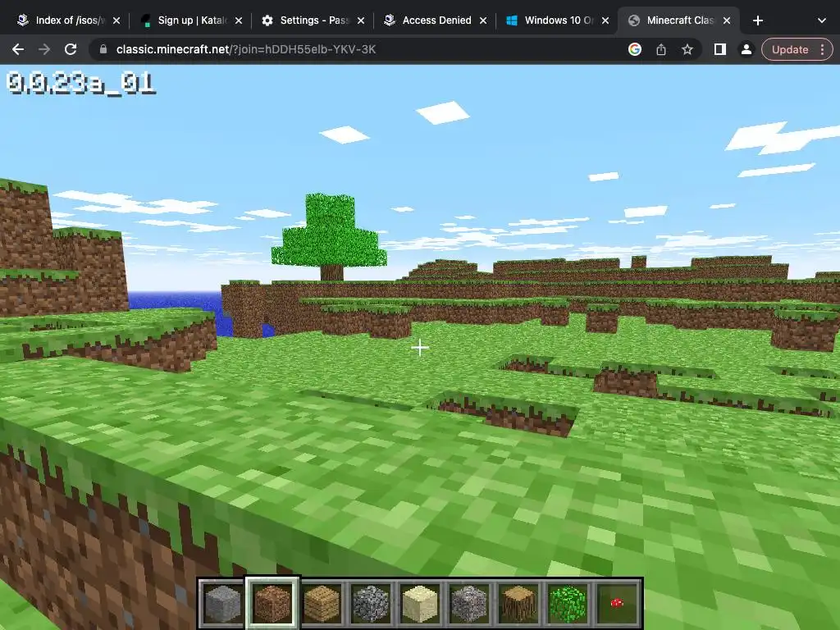Go forward with the browser arrow
Screen dimensions: 840x630
[44, 49]
